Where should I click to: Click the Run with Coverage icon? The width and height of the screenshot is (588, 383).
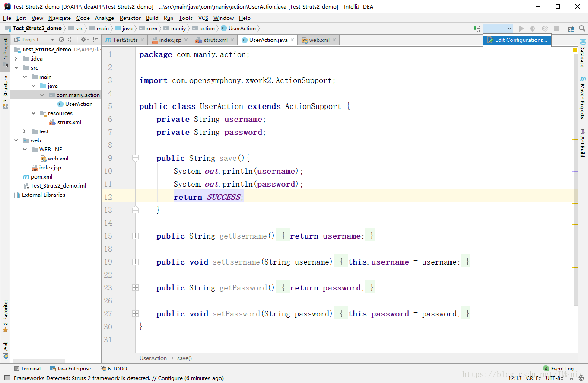pos(545,29)
